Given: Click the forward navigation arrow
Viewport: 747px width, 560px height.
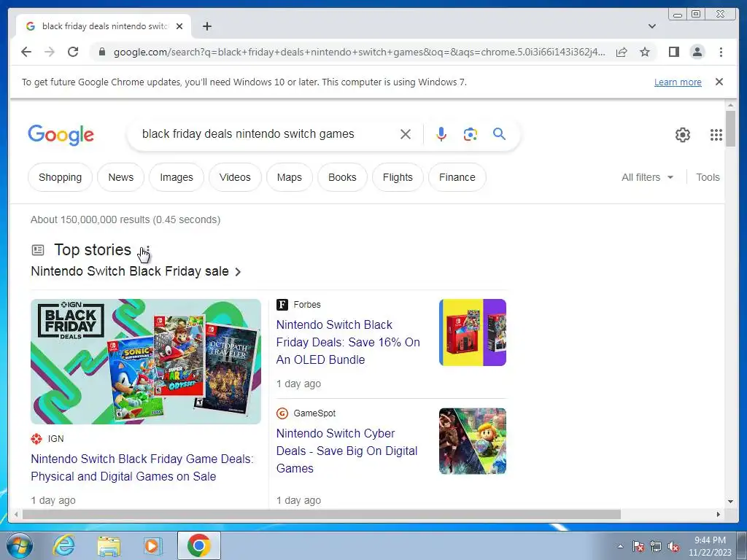Looking at the screenshot, I should pyautogui.click(x=50, y=52).
